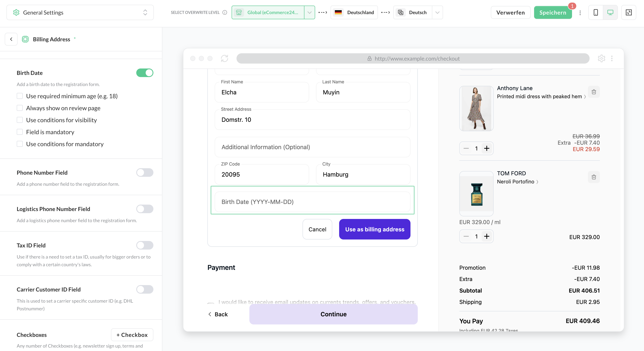The image size is (644, 351).
Task: Go back from Billing Address panel
Action: 11,39
